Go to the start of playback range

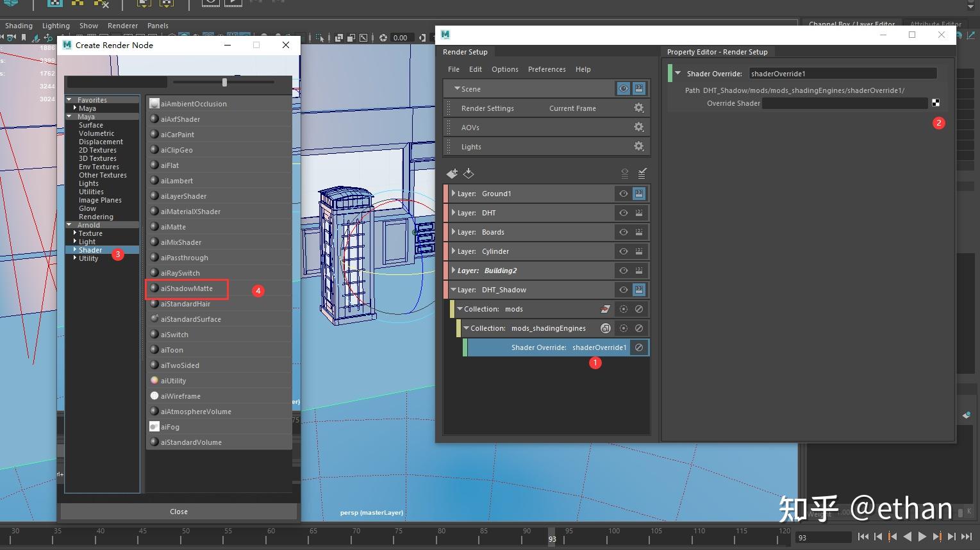[x=863, y=537]
